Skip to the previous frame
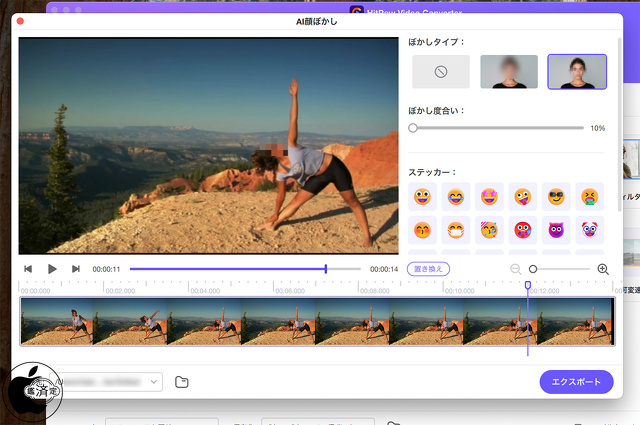 28,269
